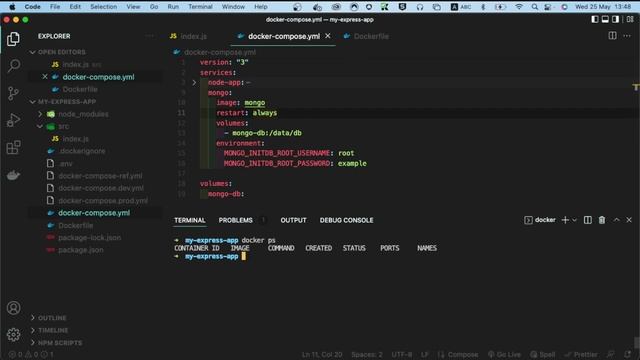Open the Go menu in menu bar
Screen dimensions: 640x360
click(154, 7)
